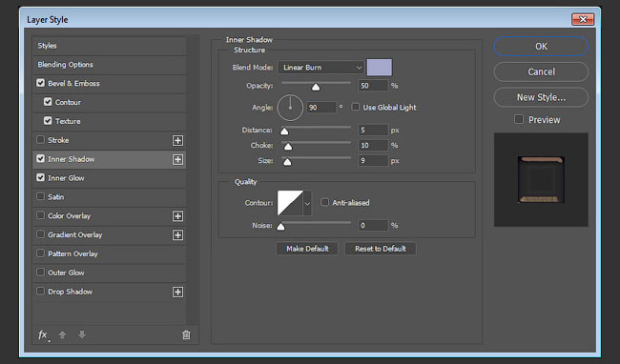Click Make Default button
This screenshot has height=364, width=620.
point(307,249)
